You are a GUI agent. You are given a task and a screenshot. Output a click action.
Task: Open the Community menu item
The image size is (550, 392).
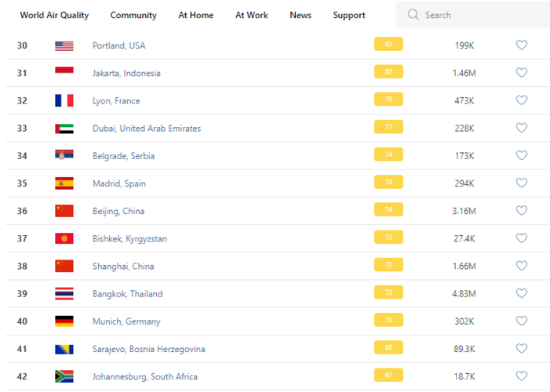(x=133, y=15)
